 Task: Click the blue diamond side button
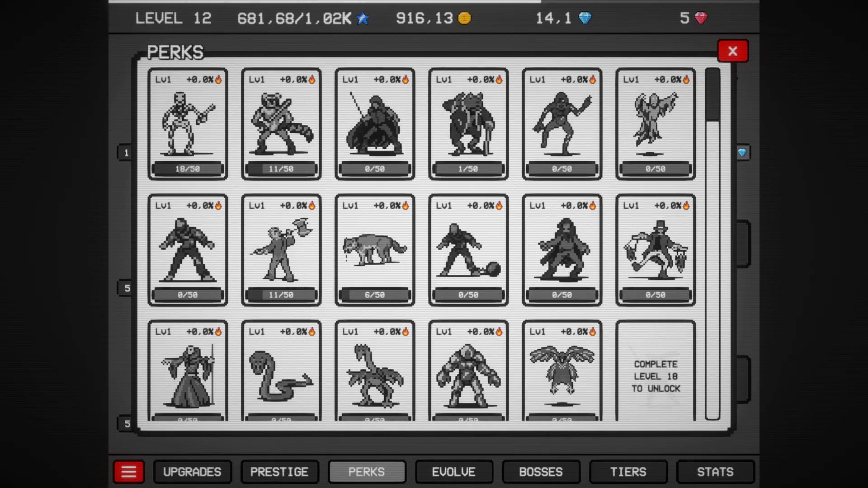tap(742, 153)
